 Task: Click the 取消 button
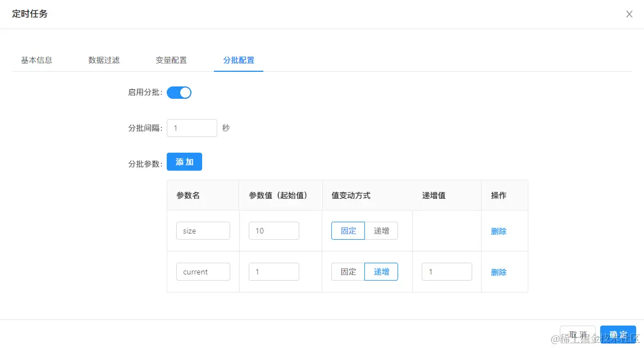pos(577,335)
